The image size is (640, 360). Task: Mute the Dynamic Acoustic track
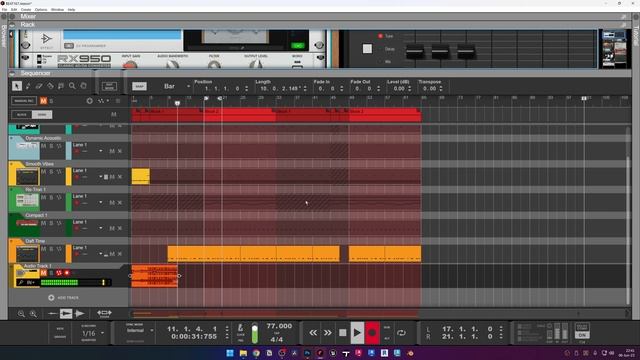44,146
